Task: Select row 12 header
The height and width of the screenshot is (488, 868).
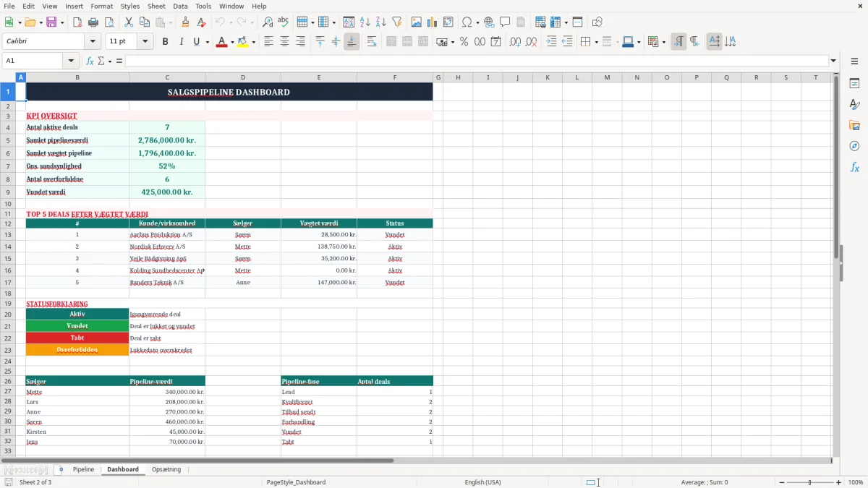Action: [x=8, y=223]
